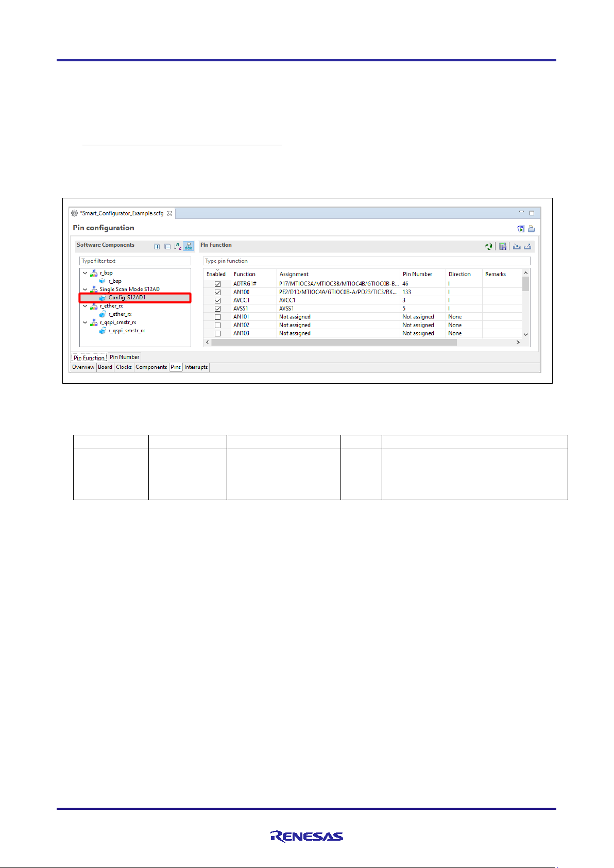The width and height of the screenshot is (614, 868).
Task: Click the Generate Report printer icon
Action: (531, 229)
